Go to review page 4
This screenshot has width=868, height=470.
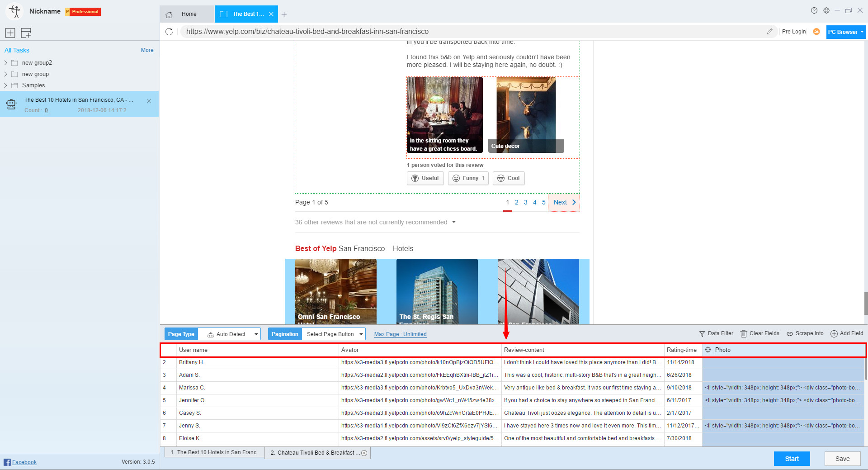pos(534,202)
